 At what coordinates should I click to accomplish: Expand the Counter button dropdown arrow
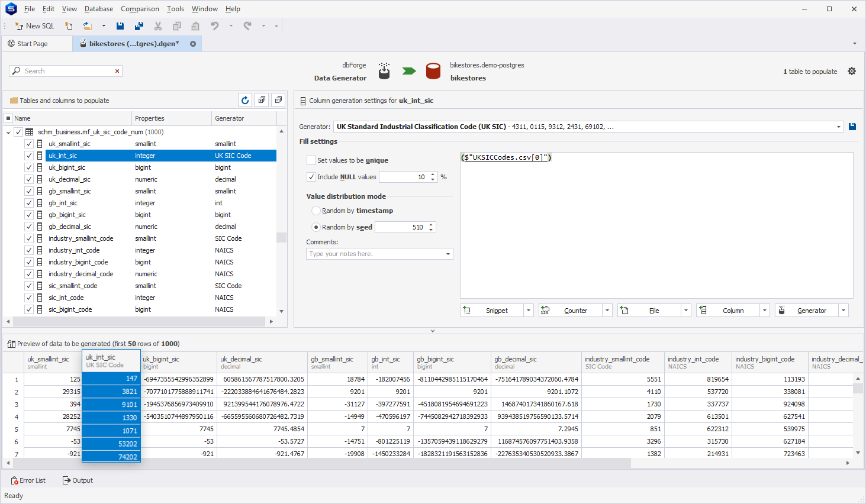point(607,311)
